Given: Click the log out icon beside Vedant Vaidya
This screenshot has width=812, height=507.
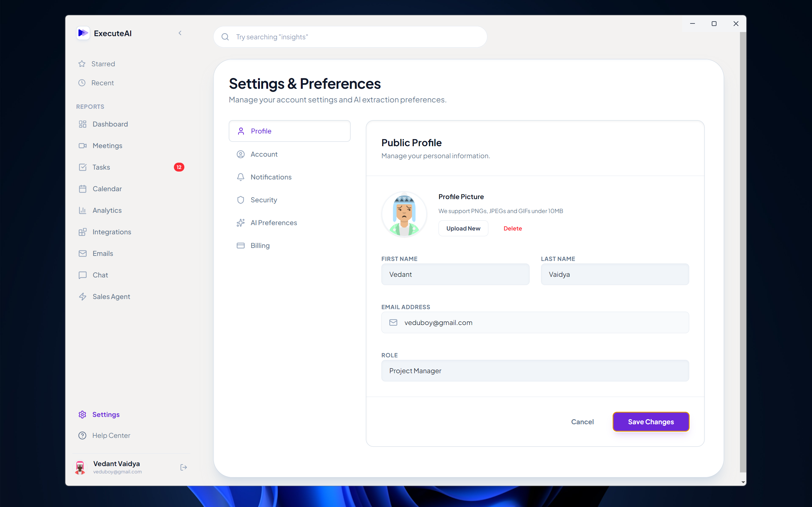Looking at the screenshot, I should pos(183,467).
